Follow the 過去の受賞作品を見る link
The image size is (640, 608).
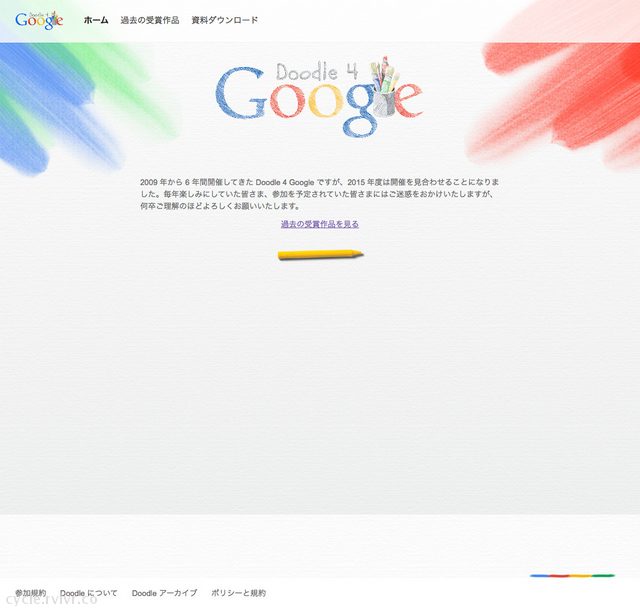[x=320, y=224]
